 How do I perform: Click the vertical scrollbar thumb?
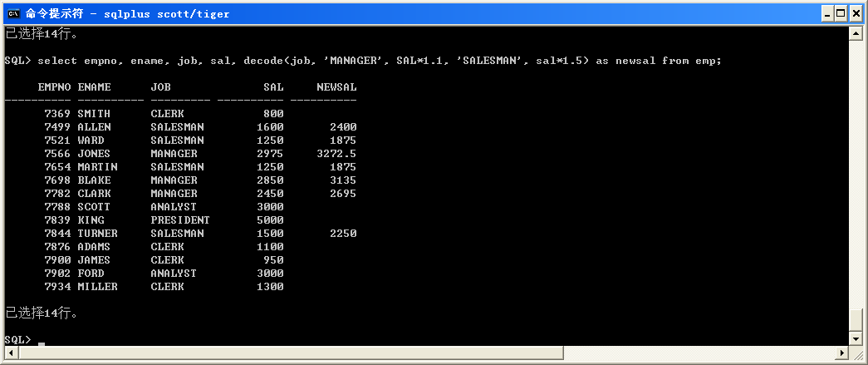[x=856, y=319]
